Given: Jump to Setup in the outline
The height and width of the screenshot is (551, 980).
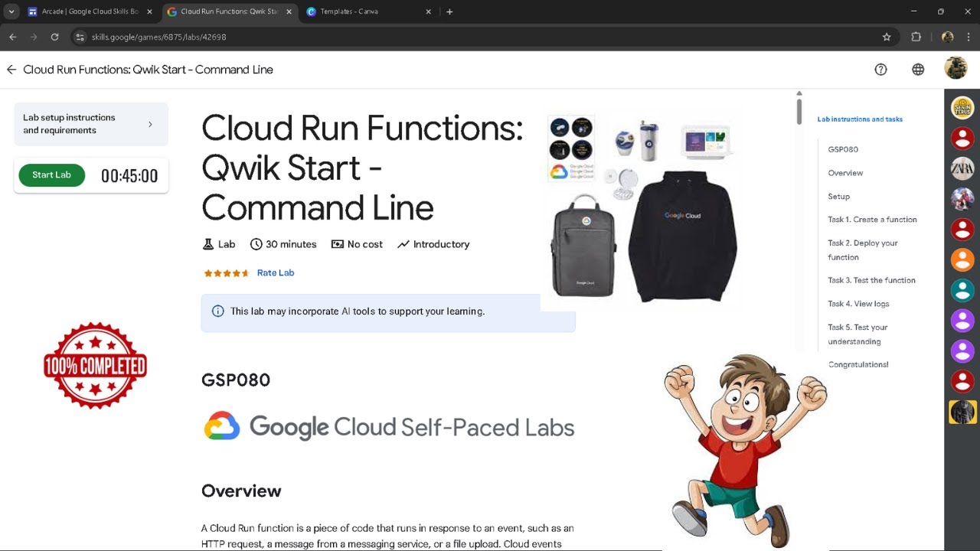Looking at the screenshot, I should [x=838, y=197].
